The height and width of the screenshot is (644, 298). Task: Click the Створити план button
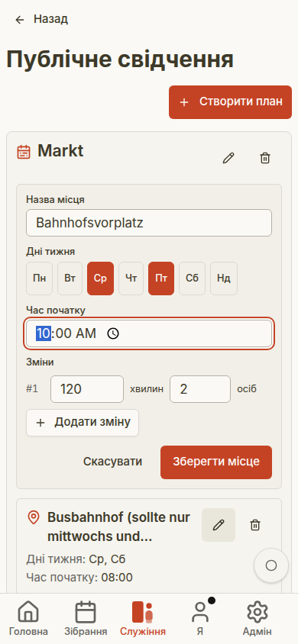230,102
